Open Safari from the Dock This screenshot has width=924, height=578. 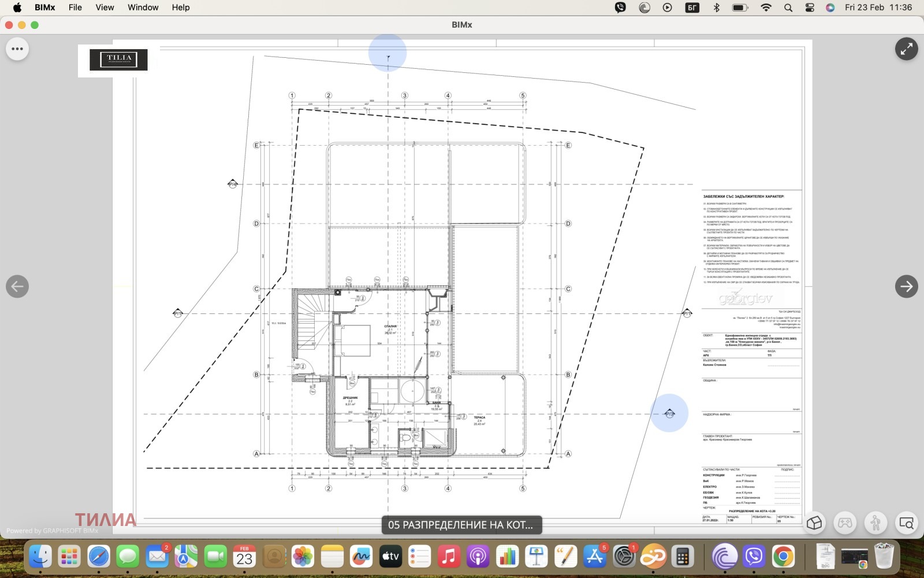point(99,557)
